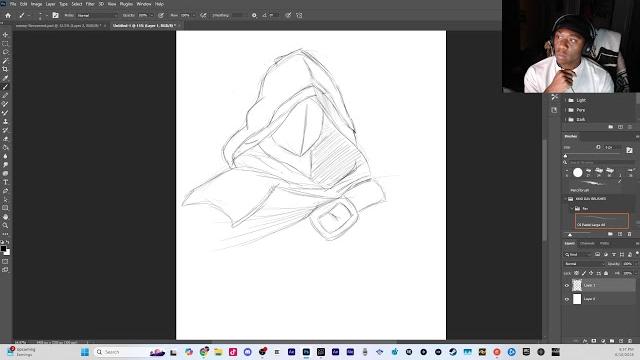Viewport: 640px width, 360px height.
Task: Toggle lock all padlock icon
Action: click(x=606, y=273)
